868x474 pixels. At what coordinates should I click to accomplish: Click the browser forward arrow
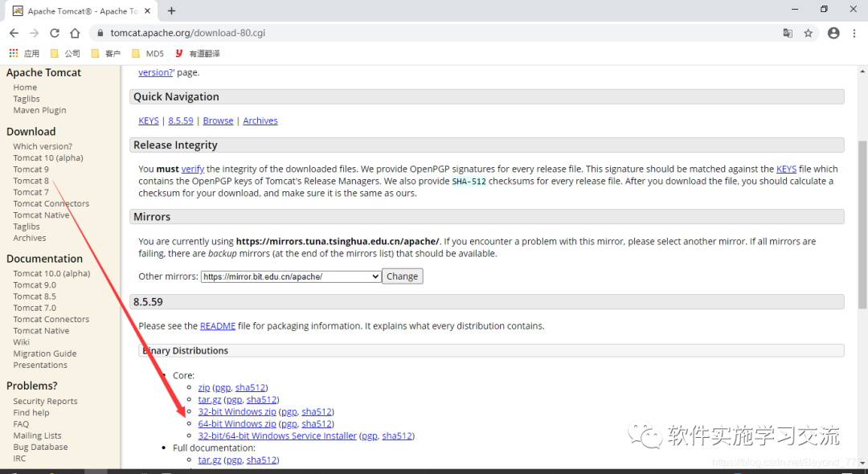pyautogui.click(x=35, y=33)
